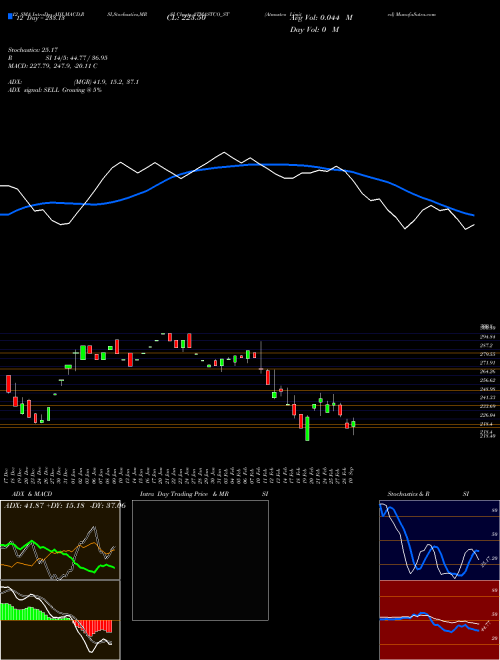Click the 'Stochastics & R' panel title
This screenshot has height=660, width=500.
(x=408, y=494)
